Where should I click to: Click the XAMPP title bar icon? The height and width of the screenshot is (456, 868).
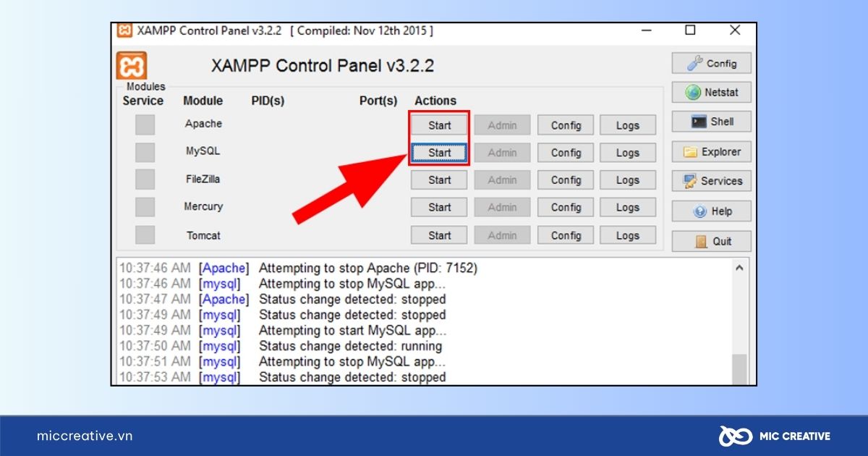click(124, 30)
